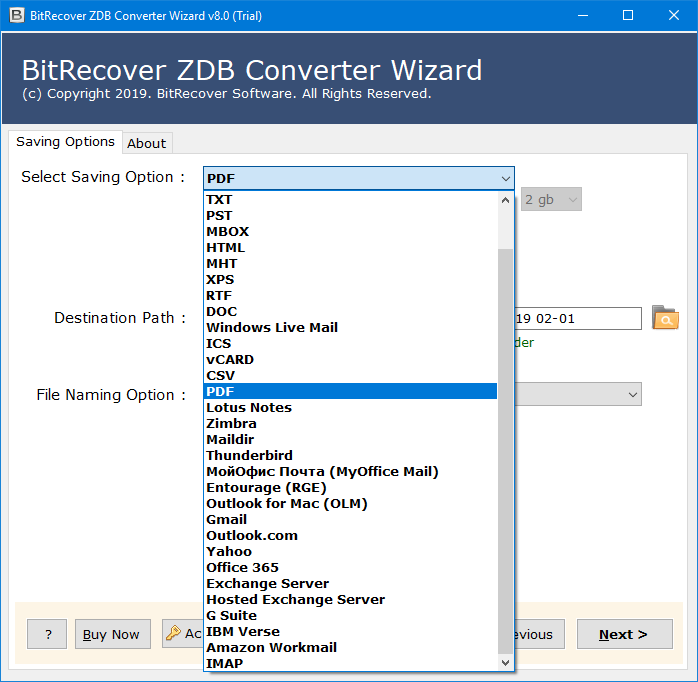The height and width of the screenshot is (682, 698).
Task: Pick vCARD as saving format
Action: [350, 360]
